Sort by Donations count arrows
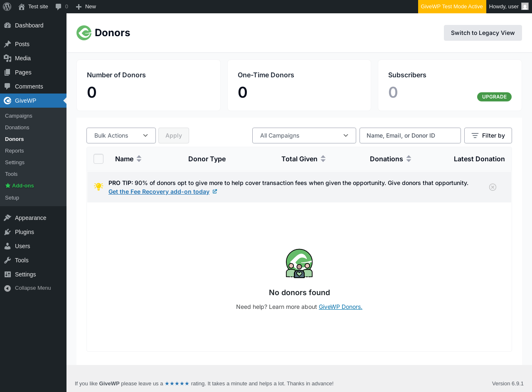This screenshot has width=532, height=392. (x=409, y=159)
